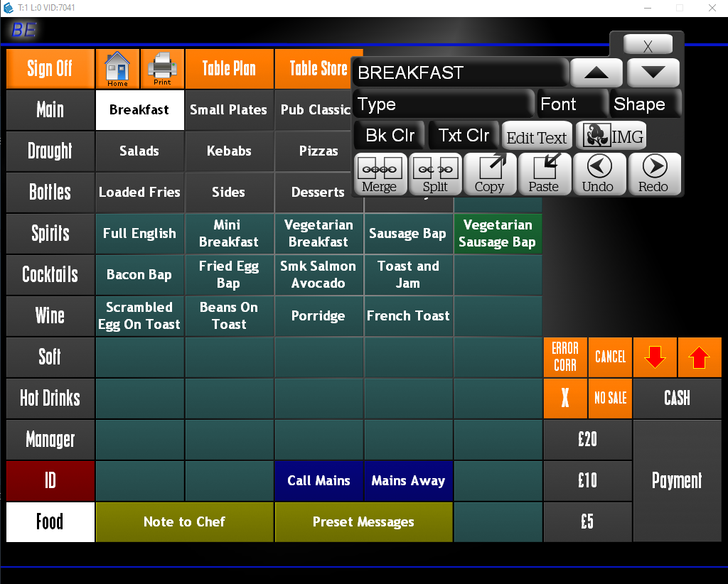Viewport: 728px width, 584px height.
Task: Tender with the CASH button
Action: coord(677,399)
